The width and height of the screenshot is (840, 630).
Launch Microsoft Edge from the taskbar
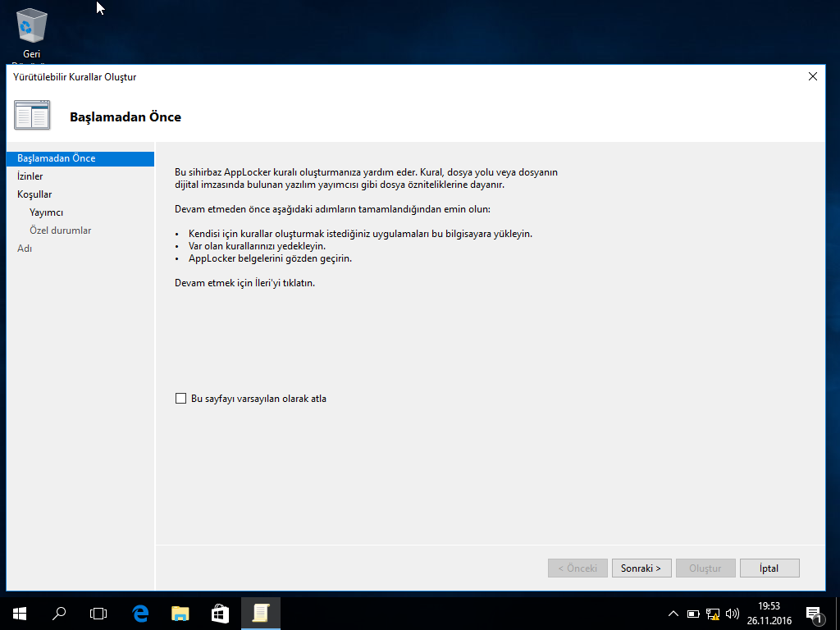(140, 613)
